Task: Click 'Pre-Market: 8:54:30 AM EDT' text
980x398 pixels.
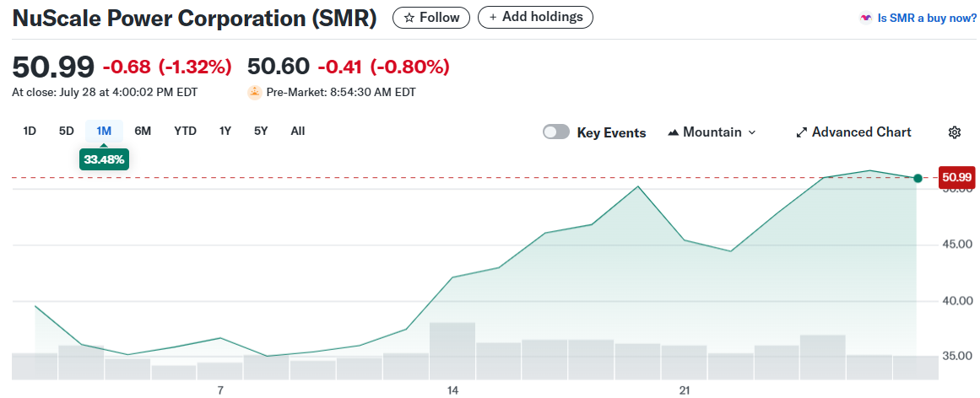Action: tap(341, 93)
